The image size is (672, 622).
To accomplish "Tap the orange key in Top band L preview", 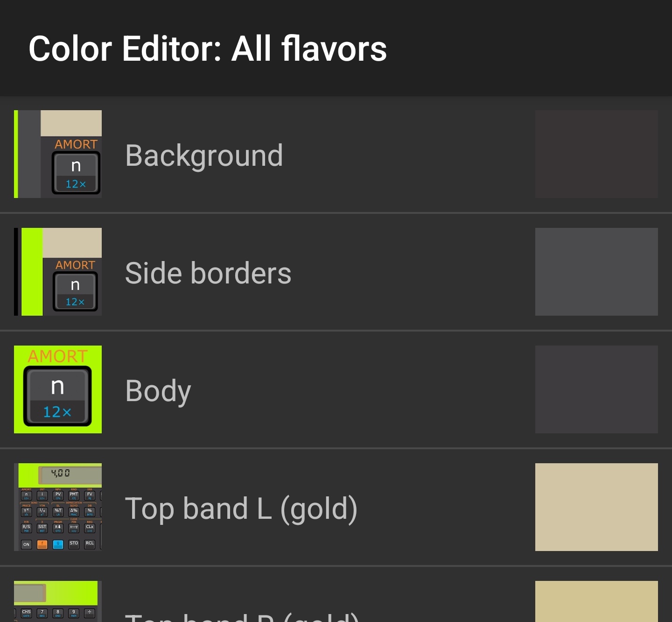I will click(42, 544).
